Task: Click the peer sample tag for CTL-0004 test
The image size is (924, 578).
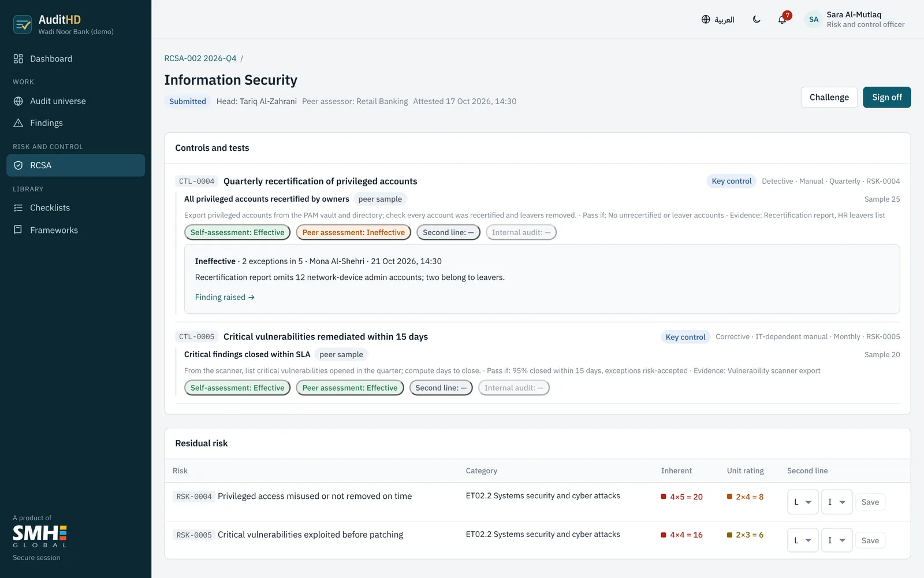Action: click(380, 199)
